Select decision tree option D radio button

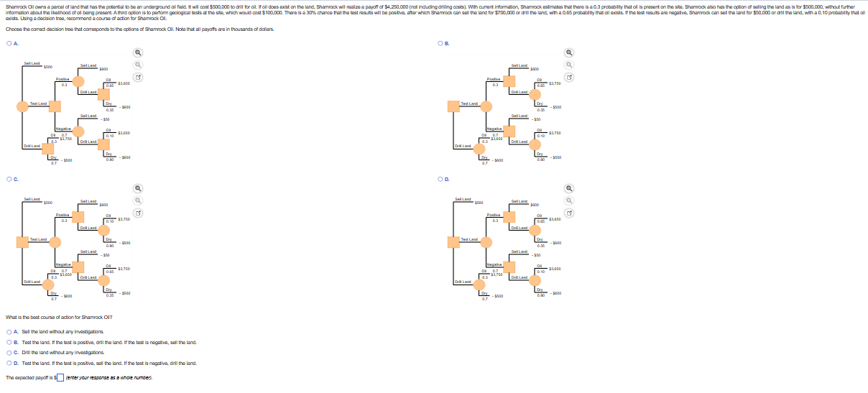click(x=439, y=178)
